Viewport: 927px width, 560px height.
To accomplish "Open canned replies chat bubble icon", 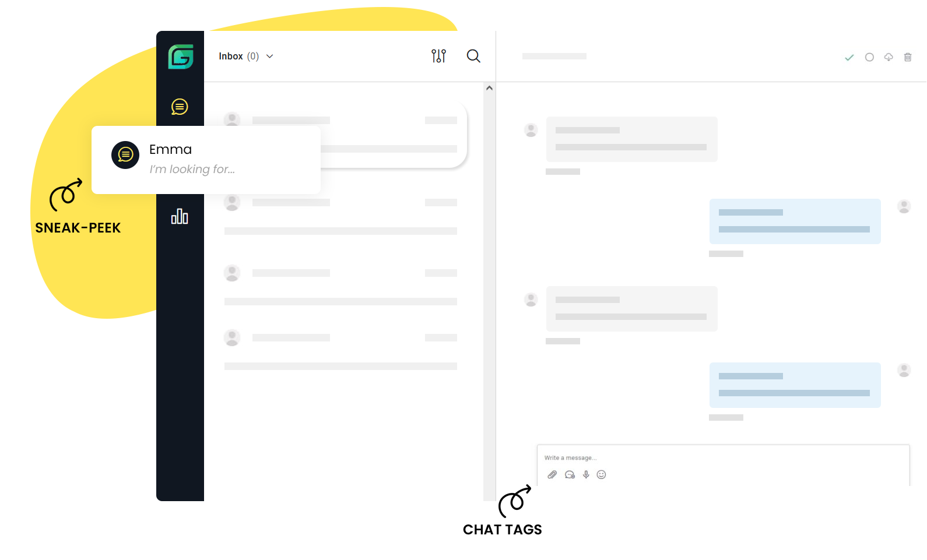I will (x=570, y=474).
